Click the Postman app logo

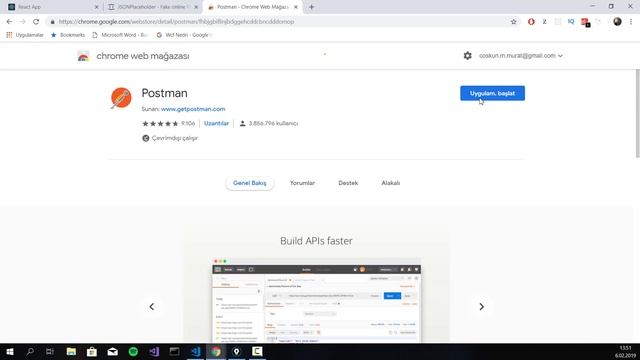click(x=121, y=98)
